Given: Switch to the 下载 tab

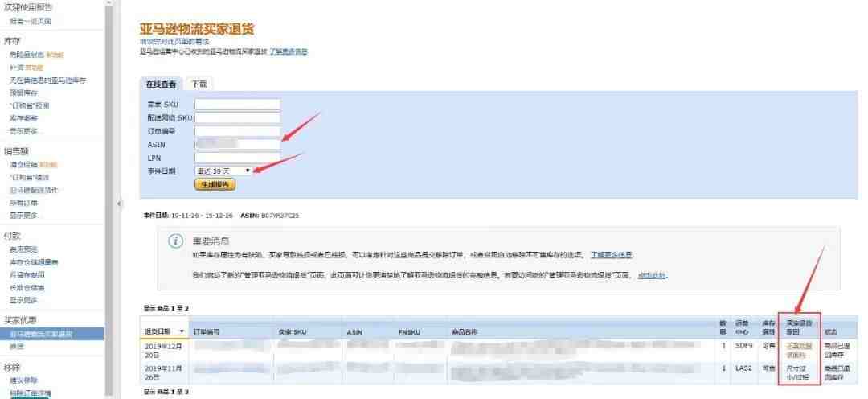Looking at the screenshot, I should pyautogui.click(x=199, y=84).
